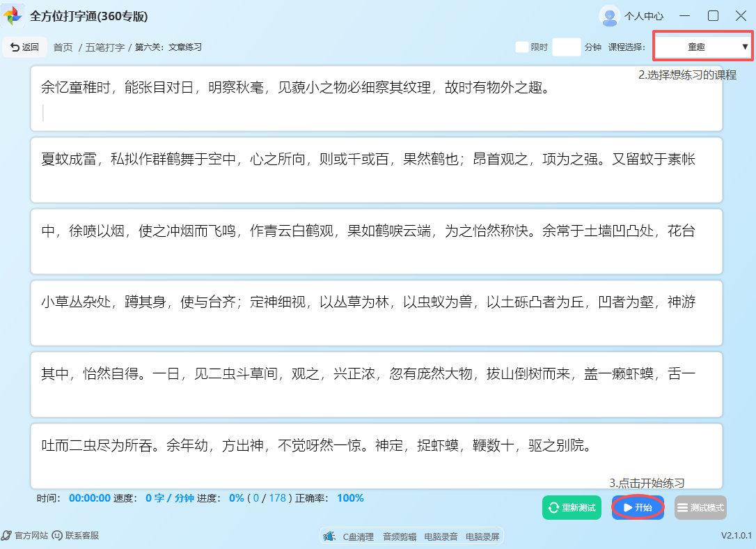Screen dimensions: 756x549
Task: Click the hamburger icon on 测试模式 button
Action: [x=683, y=508]
